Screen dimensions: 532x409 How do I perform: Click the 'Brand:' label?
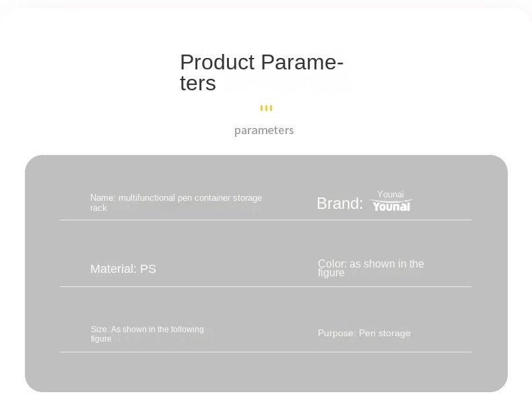(339, 203)
